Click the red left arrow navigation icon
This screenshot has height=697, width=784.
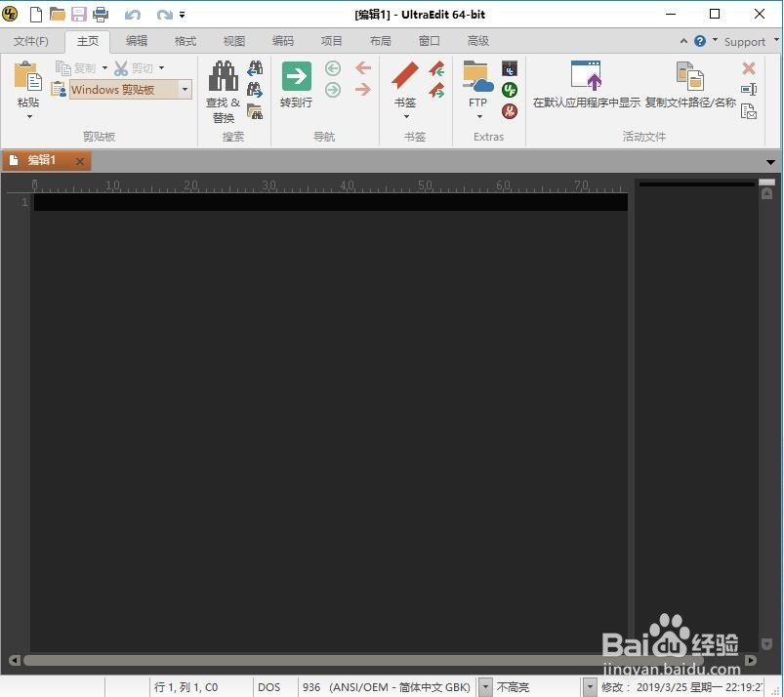click(363, 68)
